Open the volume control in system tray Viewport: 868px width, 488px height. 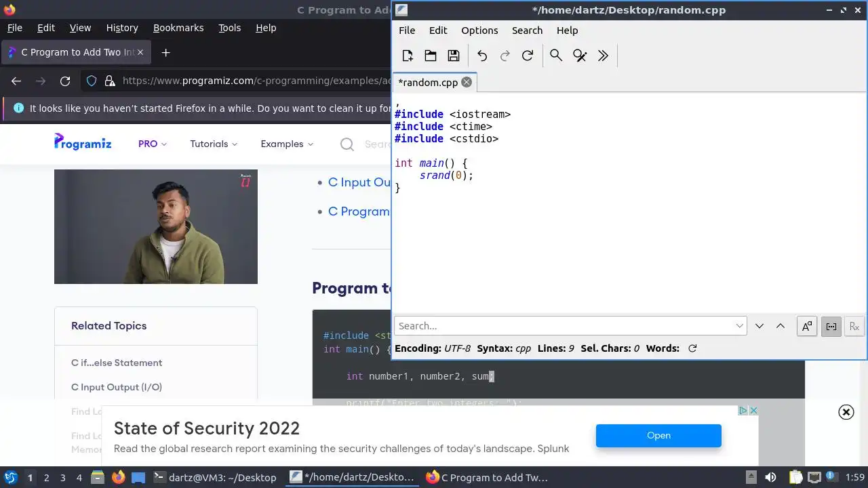tap(770, 477)
